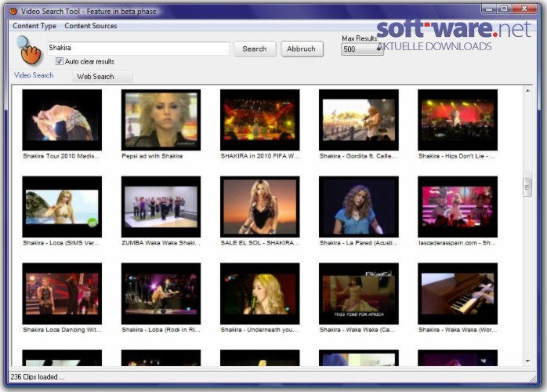Click the Search button
Image resolution: width=547 pixels, height=392 pixels.
click(255, 49)
